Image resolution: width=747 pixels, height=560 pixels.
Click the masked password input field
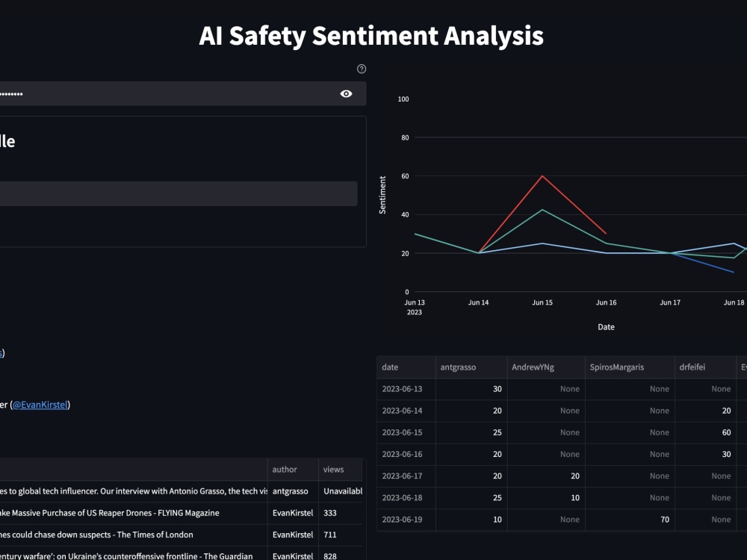(183, 94)
